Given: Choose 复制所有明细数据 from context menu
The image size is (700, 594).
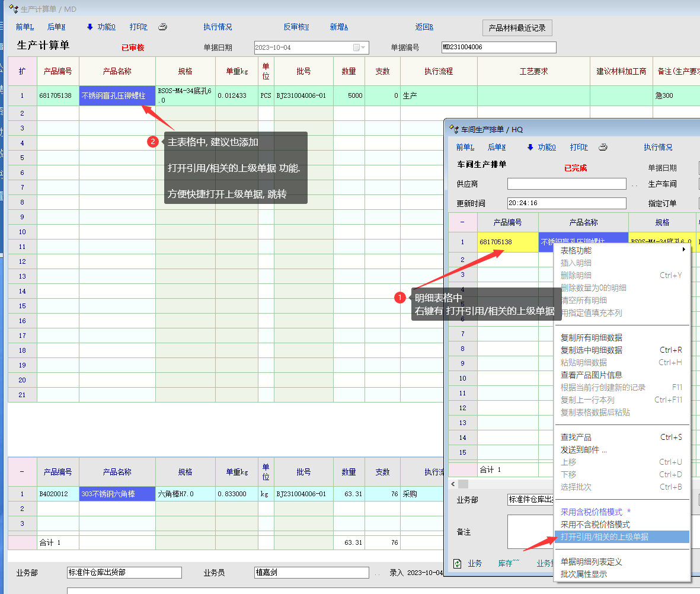Looking at the screenshot, I should click(592, 338).
